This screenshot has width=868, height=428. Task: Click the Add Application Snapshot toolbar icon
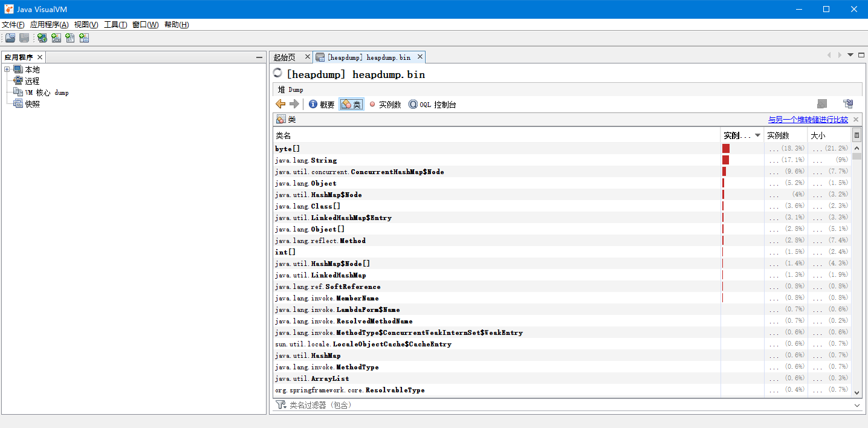[x=84, y=38]
